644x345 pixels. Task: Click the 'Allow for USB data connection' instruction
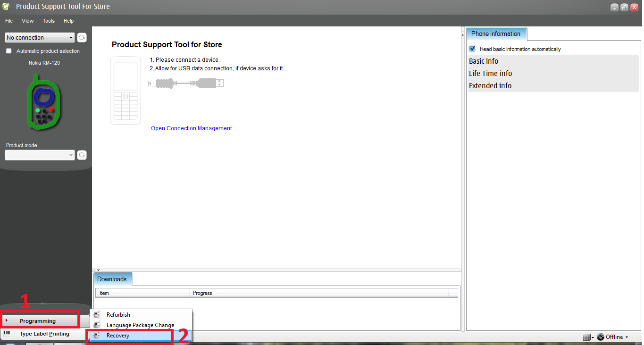[217, 68]
